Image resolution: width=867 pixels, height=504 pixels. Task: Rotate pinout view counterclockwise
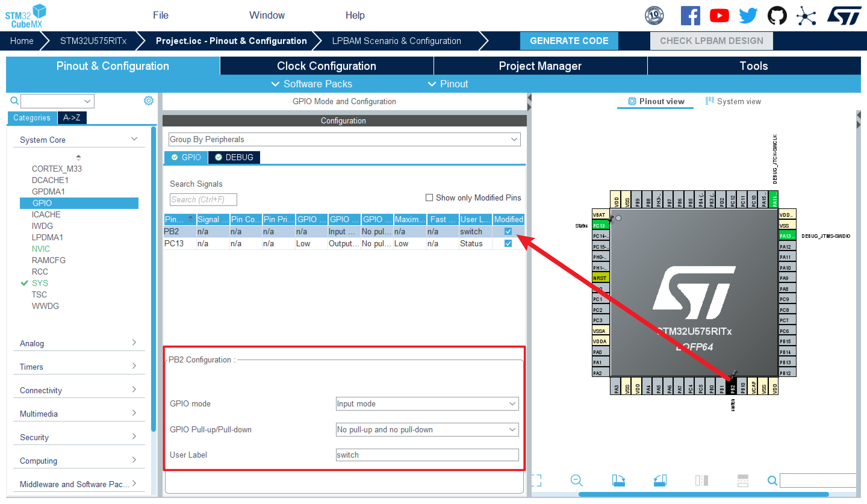pyautogui.click(x=660, y=480)
